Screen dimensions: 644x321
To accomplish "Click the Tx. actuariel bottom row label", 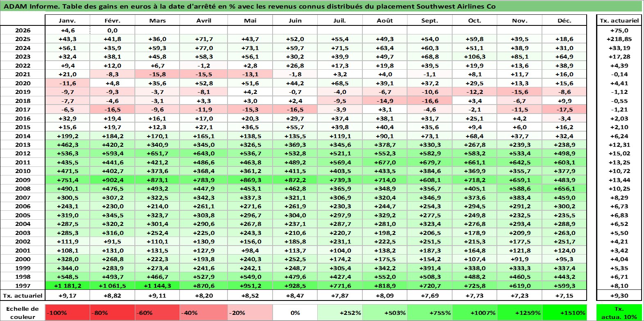I will (23, 296).
